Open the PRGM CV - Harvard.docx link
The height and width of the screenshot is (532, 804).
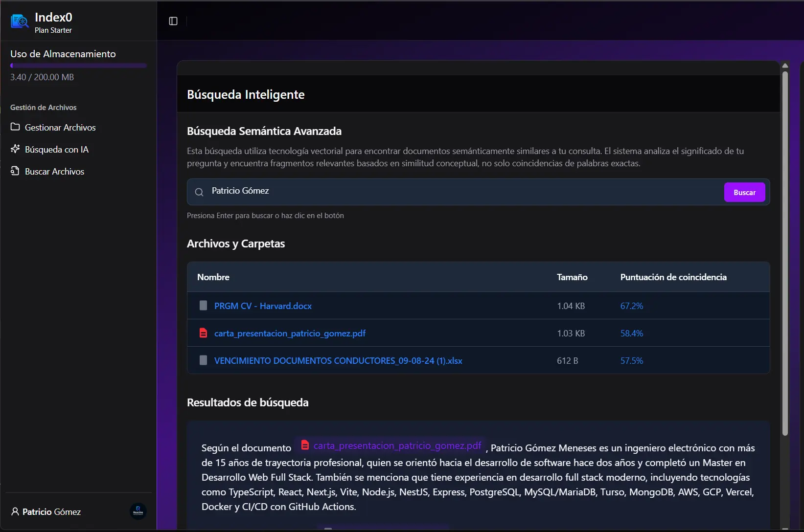263,306
